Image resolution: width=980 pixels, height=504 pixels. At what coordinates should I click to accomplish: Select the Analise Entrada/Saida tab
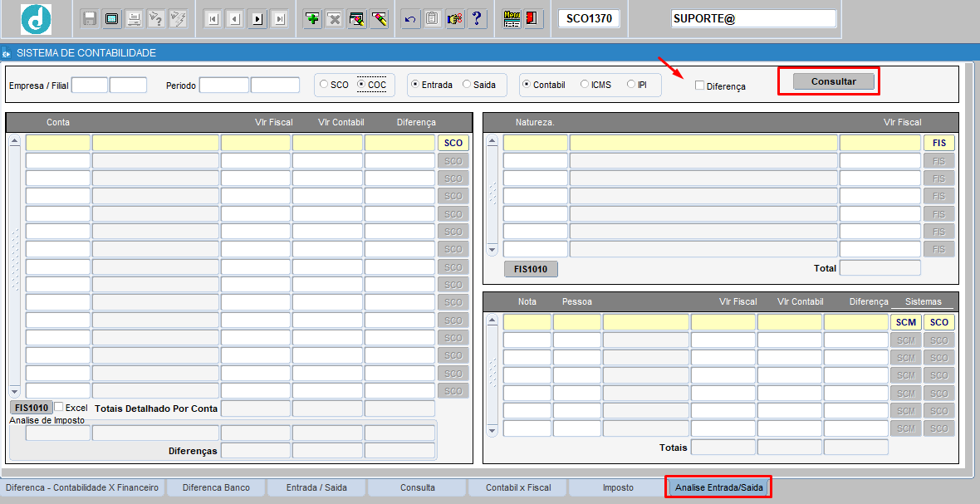pyautogui.click(x=718, y=487)
